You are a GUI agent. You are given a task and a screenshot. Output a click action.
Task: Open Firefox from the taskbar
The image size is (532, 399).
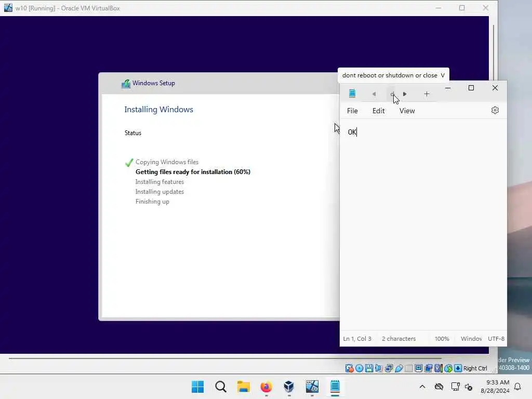point(267,387)
